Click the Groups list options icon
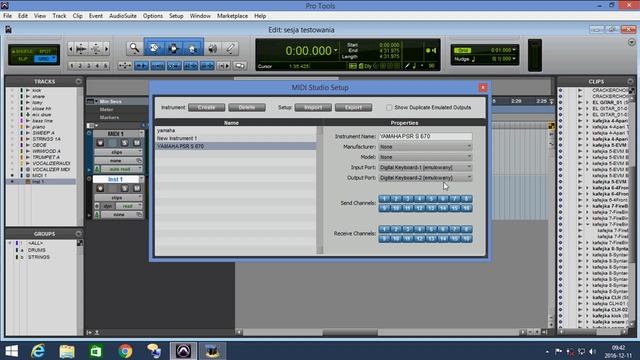Viewport: 640px width, 360px height. click(x=78, y=233)
